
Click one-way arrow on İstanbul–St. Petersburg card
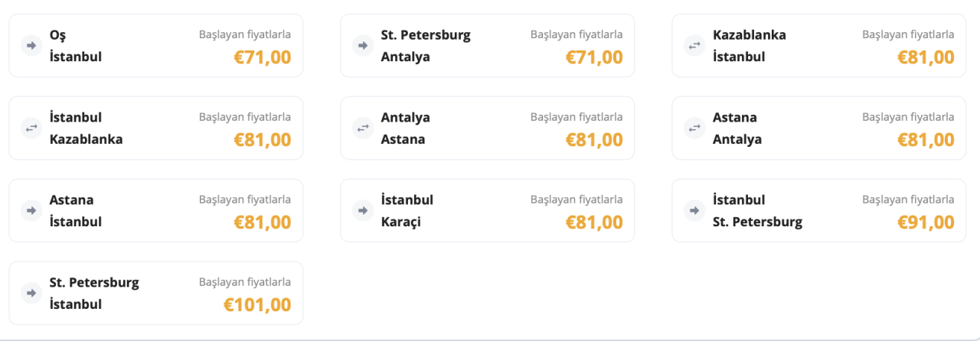(694, 211)
